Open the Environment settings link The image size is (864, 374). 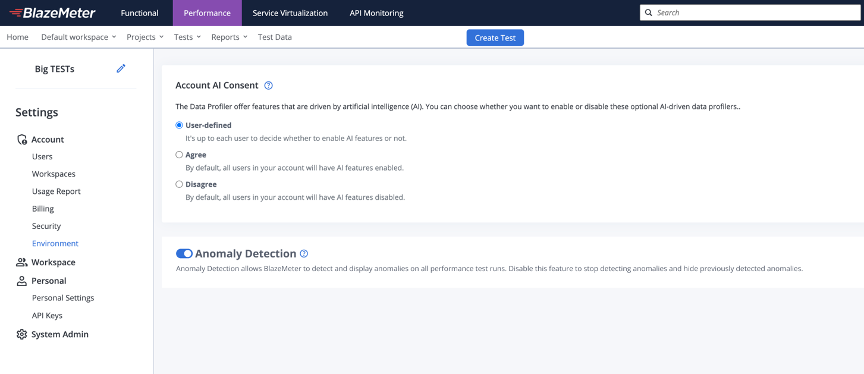click(55, 243)
